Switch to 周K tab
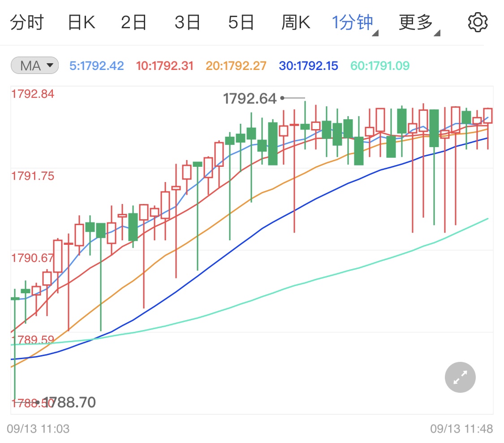The width and height of the screenshot is (504, 443). [x=296, y=22]
